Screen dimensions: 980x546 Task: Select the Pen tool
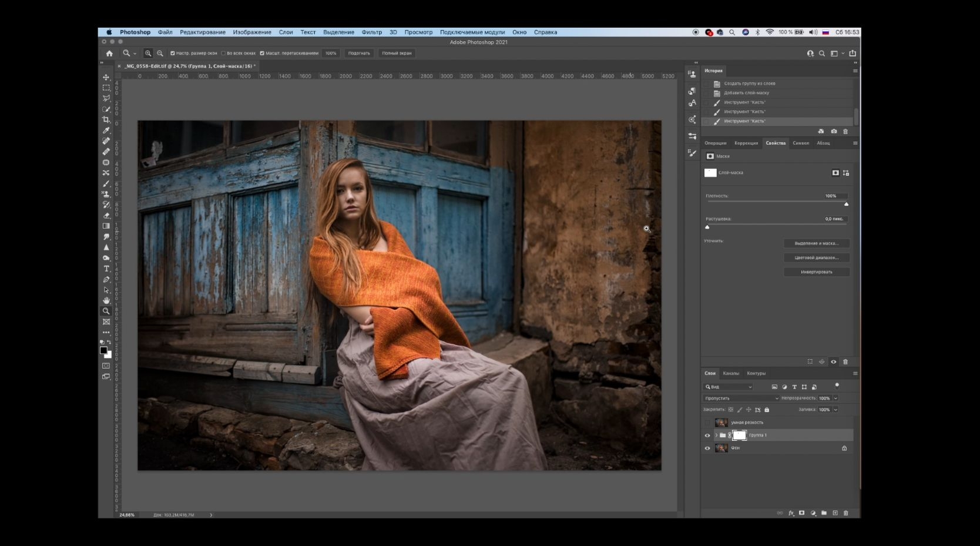coord(106,279)
